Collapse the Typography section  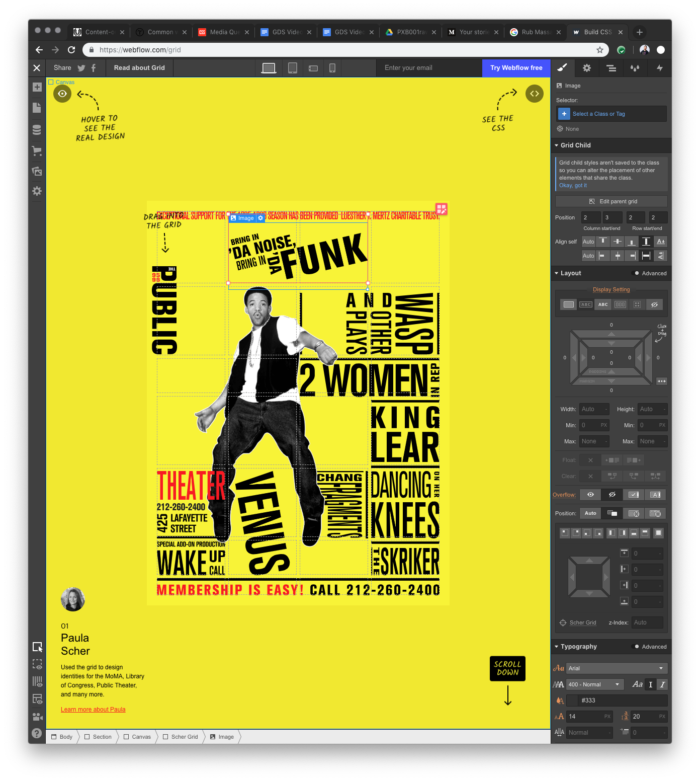[x=557, y=647]
